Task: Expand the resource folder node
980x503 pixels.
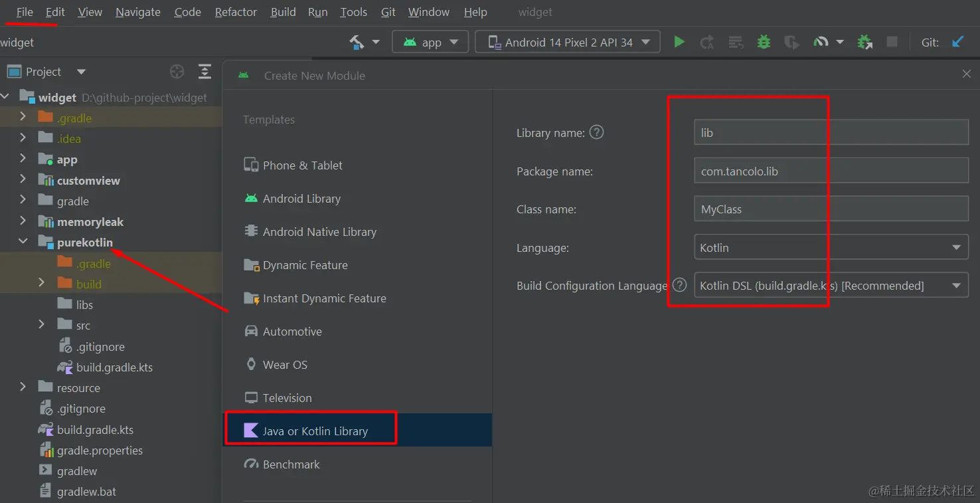Action: pos(23,387)
